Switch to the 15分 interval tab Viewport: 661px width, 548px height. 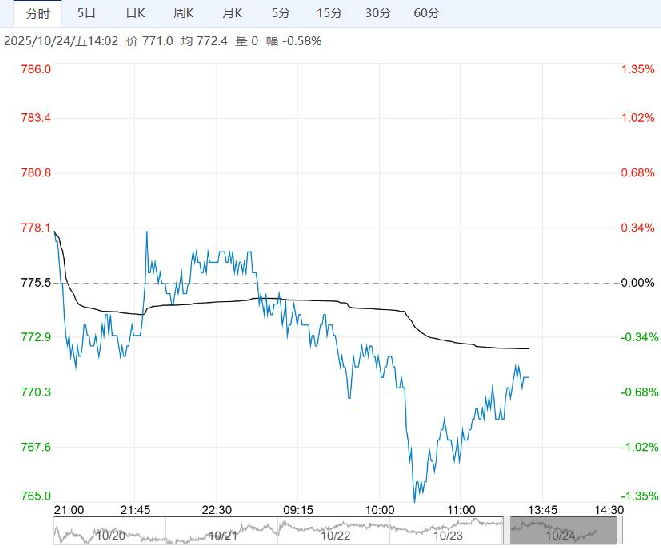pyautogui.click(x=328, y=13)
